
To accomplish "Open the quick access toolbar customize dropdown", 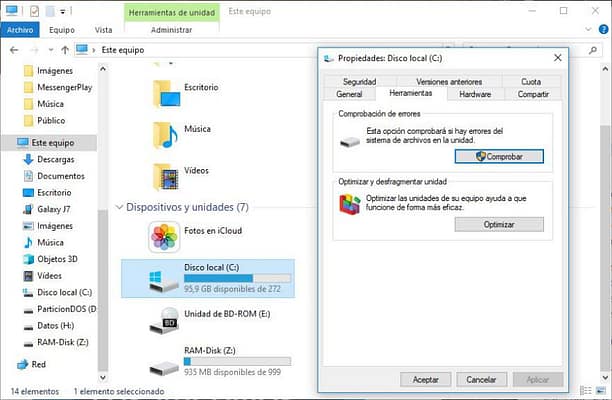I will click(x=62, y=12).
